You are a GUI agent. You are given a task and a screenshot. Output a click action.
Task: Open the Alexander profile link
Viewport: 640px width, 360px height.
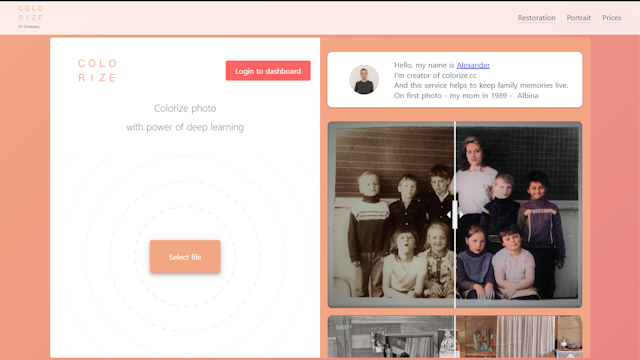473,65
